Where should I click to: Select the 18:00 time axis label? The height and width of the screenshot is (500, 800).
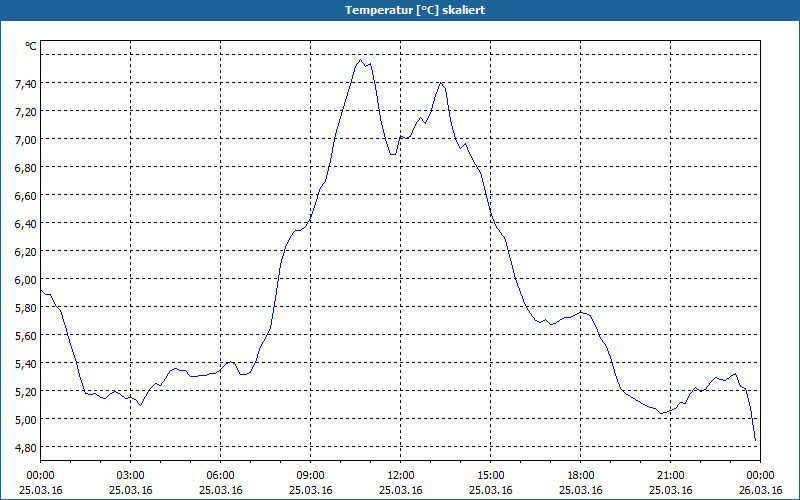[x=581, y=475]
